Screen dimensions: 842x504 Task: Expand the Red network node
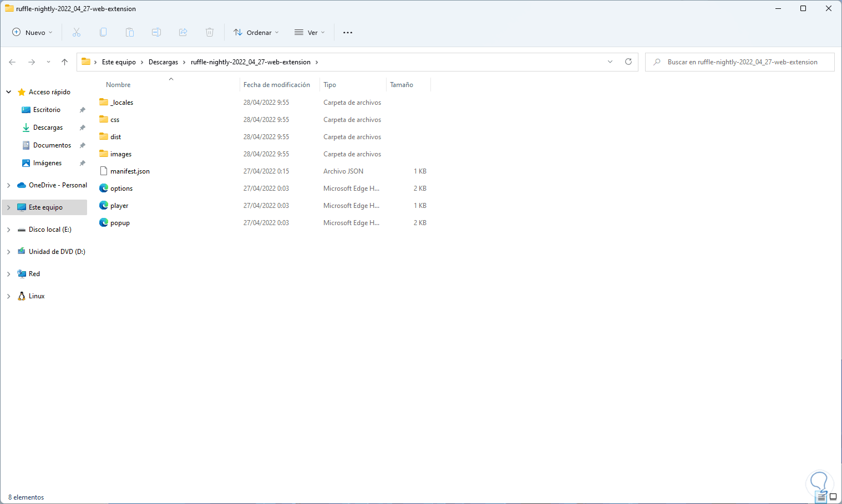pyautogui.click(x=9, y=274)
